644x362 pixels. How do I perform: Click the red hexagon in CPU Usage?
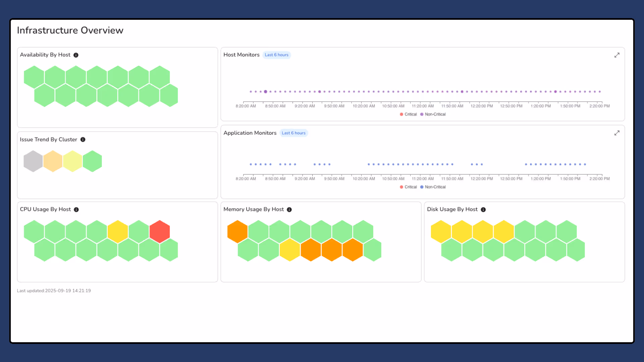click(160, 231)
